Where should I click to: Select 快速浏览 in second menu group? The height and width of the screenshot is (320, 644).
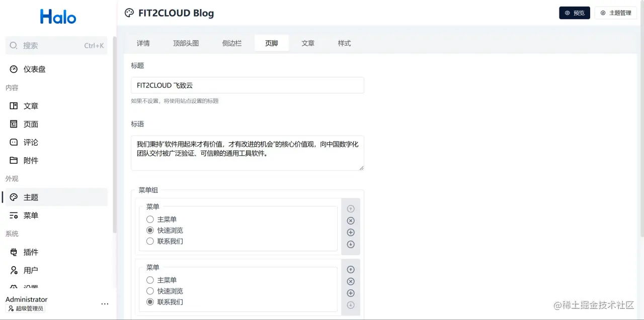pyautogui.click(x=150, y=291)
